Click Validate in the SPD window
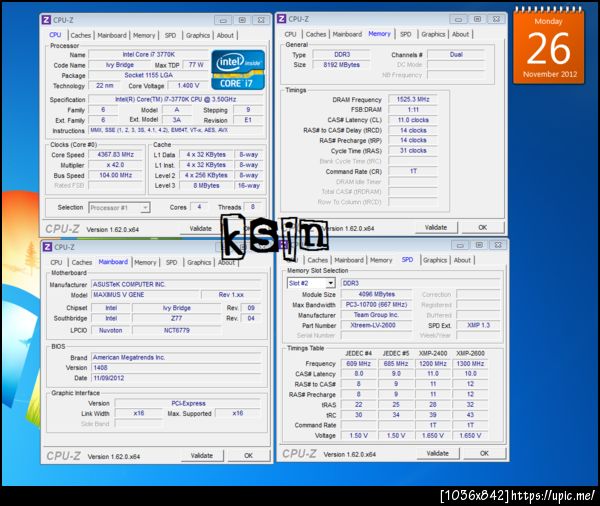This screenshot has height=506, width=600. coord(437,453)
